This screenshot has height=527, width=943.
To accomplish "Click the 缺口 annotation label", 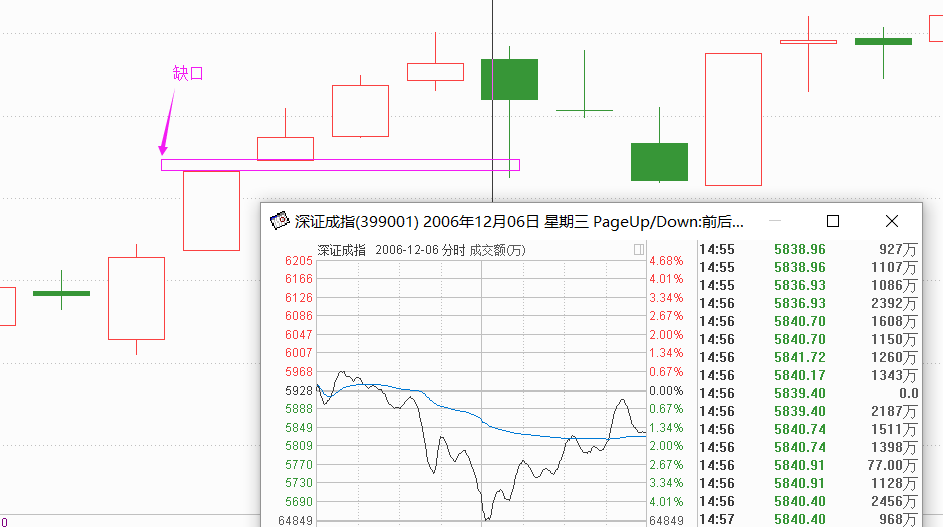I will (188, 74).
